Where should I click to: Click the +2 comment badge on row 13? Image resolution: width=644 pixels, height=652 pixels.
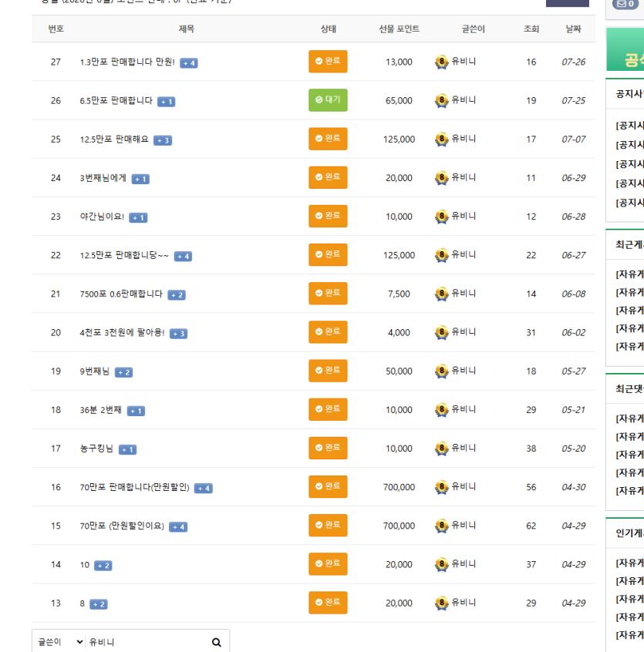pyautogui.click(x=99, y=604)
